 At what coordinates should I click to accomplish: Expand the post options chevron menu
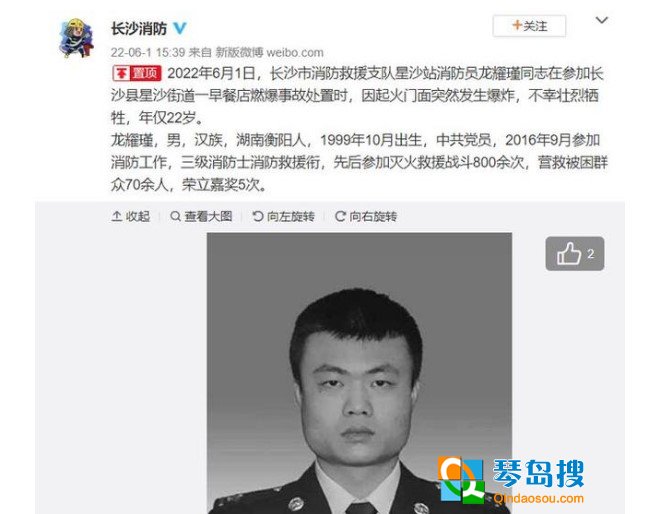pos(601,20)
